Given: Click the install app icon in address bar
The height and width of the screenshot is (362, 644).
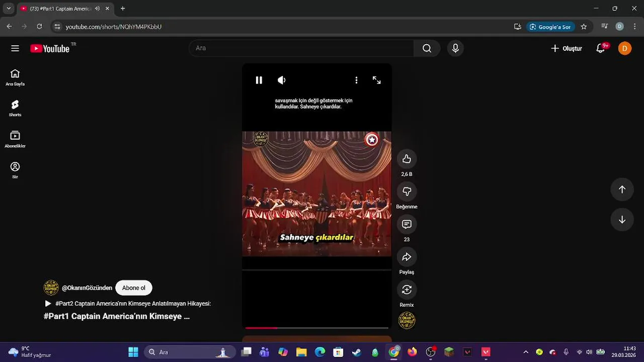Looking at the screenshot, I should tap(517, 27).
